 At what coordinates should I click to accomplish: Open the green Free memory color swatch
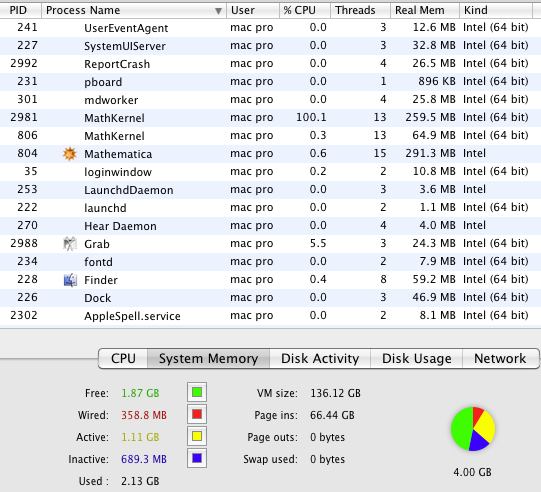[x=197, y=392]
